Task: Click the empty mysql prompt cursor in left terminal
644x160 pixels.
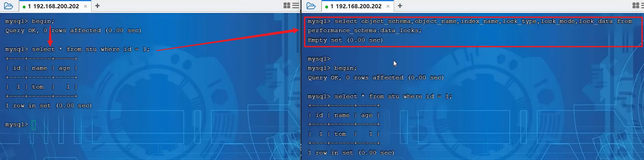Action: pyautogui.click(x=34, y=125)
